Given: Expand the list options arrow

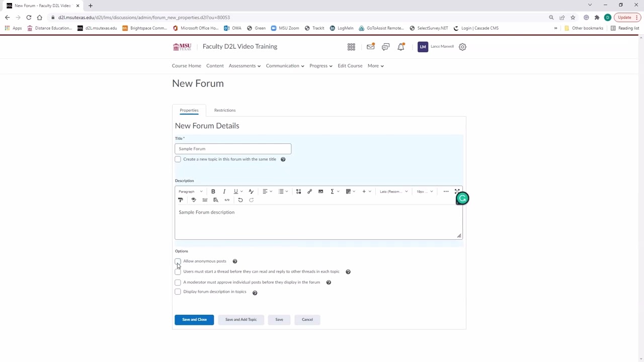Looking at the screenshot, I should click(287, 192).
